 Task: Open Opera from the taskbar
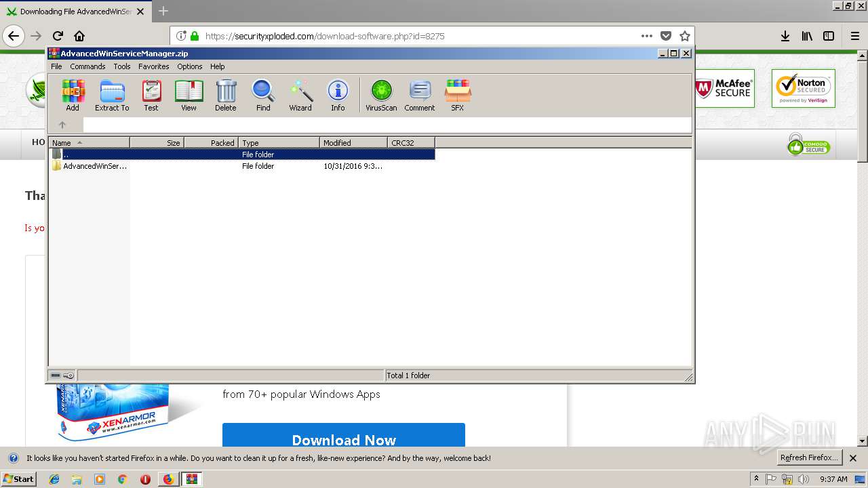click(145, 479)
